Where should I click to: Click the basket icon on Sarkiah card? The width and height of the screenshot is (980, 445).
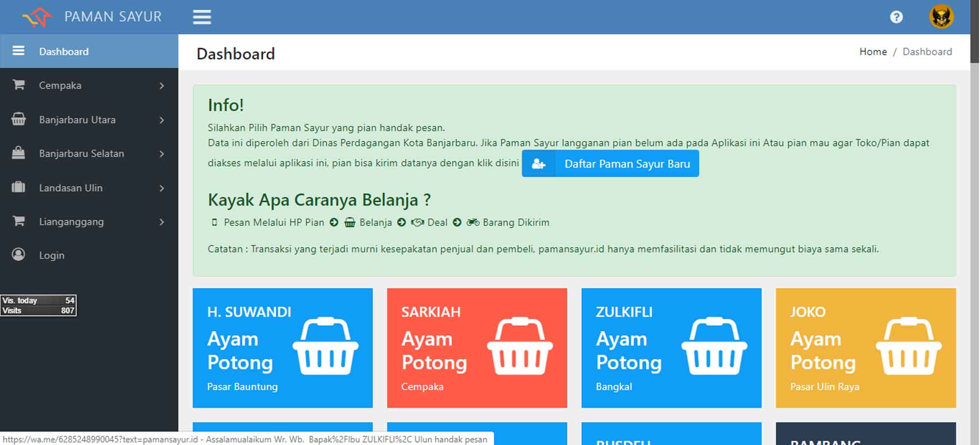pyautogui.click(x=520, y=346)
